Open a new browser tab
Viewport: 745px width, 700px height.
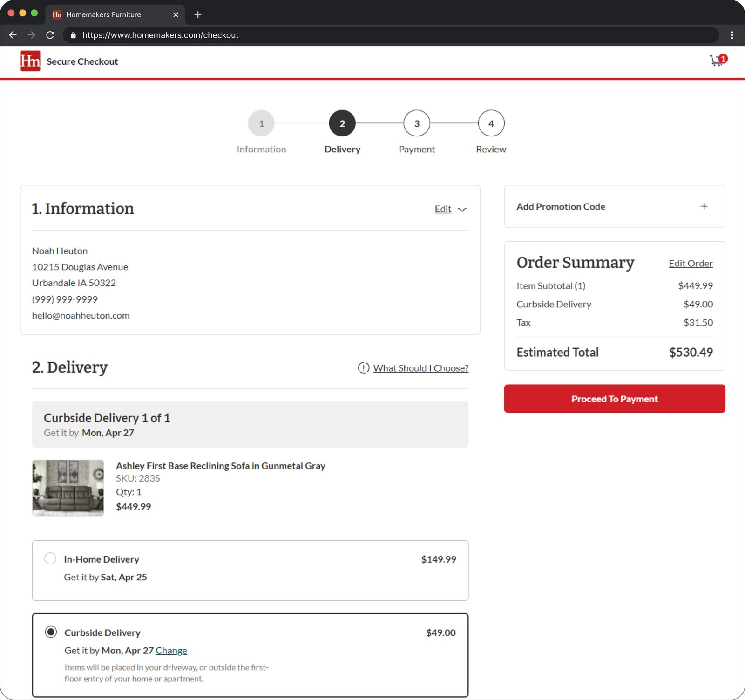pyautogui.click(x=198, y=14)
